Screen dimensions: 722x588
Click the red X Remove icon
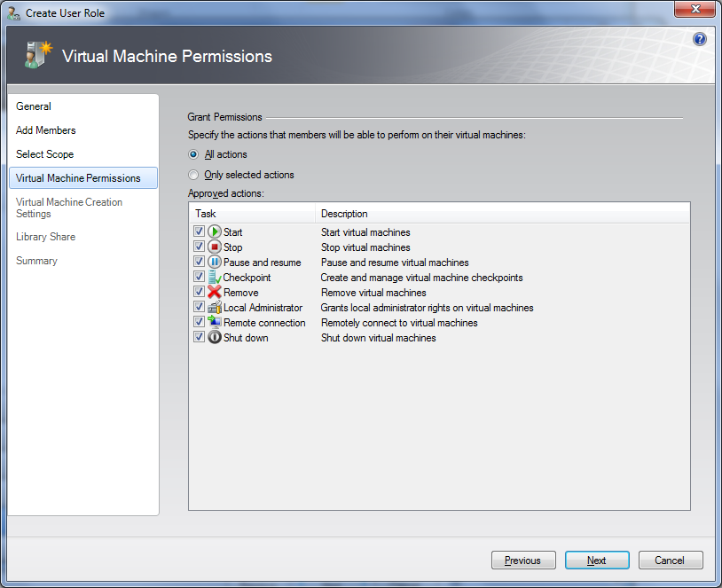pyautogui.click(x=215, y=292)
